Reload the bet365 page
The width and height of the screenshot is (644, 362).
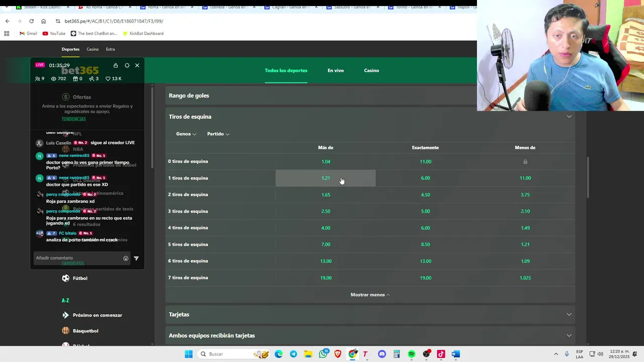coord(31,21)
